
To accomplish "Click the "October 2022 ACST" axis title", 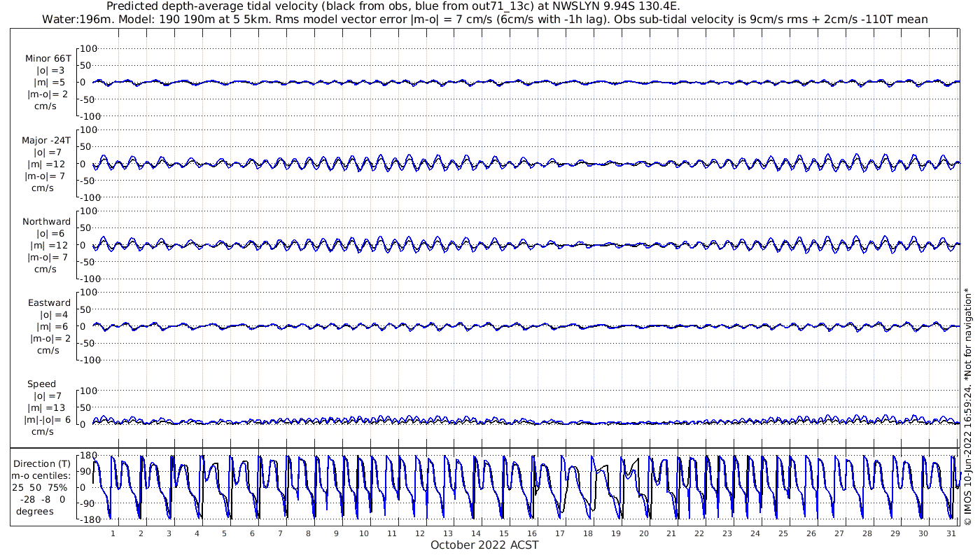I will click(x=484, y=545).
